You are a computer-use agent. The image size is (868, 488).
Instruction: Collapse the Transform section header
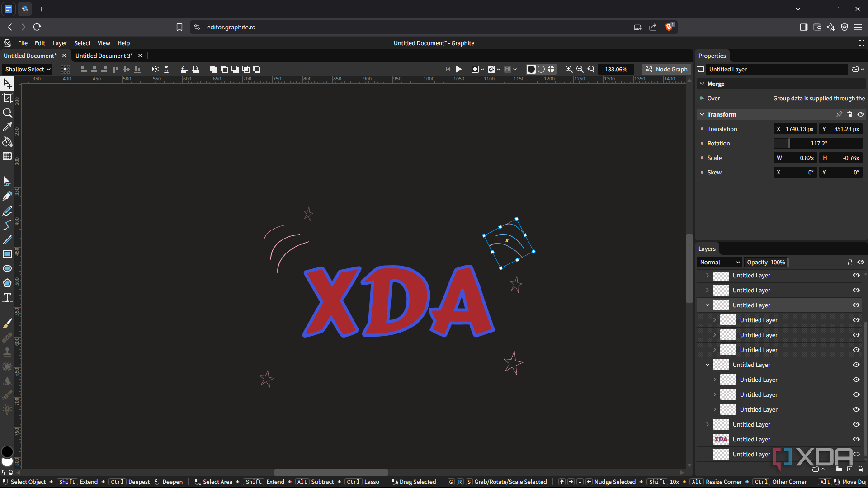click(x=702, y=114)
